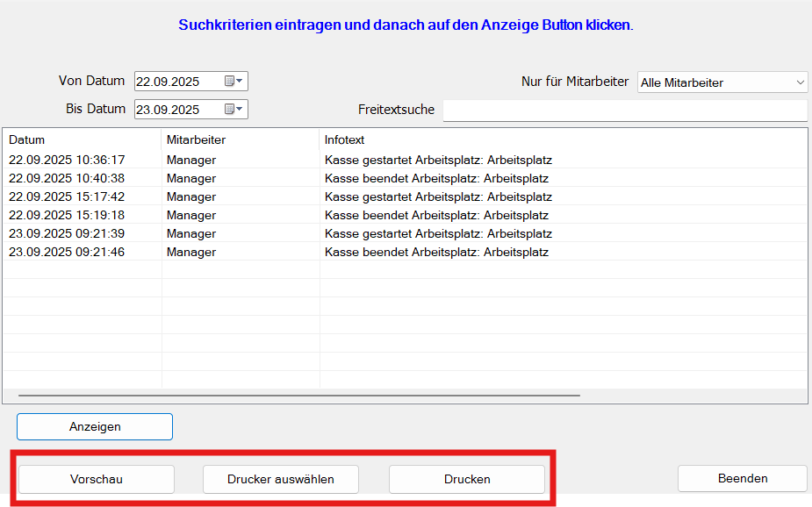The width and height of the screenshot is (812, 507).
Task: Click the Von Datum date value 22.09.2025
Action: tap(168, 82)
